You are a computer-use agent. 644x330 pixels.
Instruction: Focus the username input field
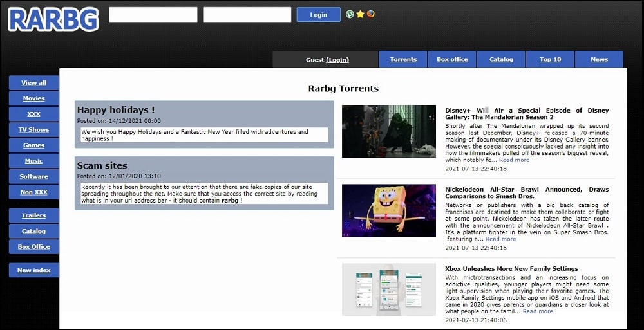click(x=153, y=15)
